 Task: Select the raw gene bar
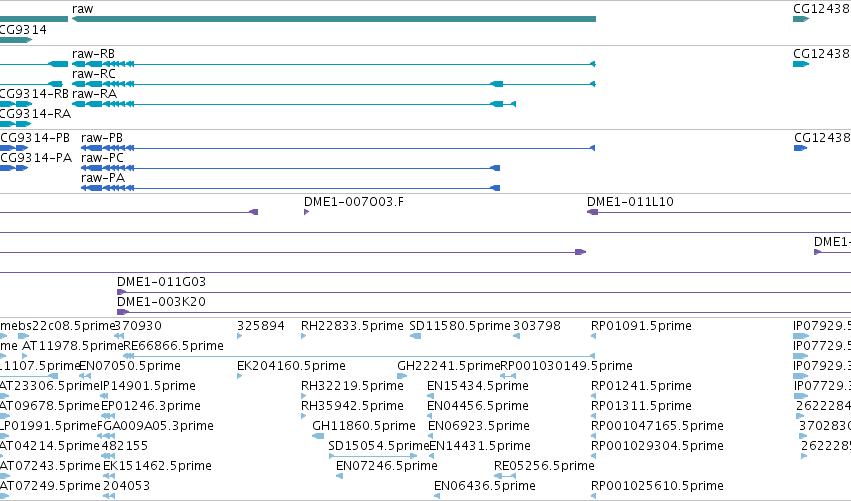334,19
